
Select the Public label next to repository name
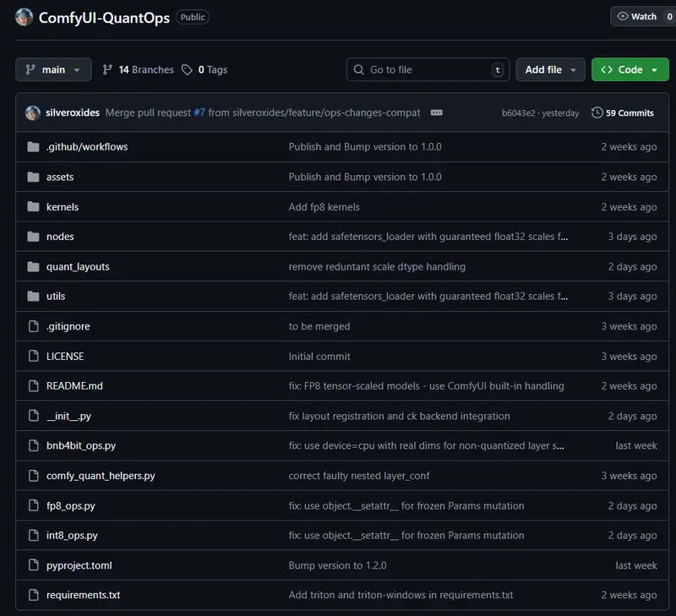click(x=192, y=16)
